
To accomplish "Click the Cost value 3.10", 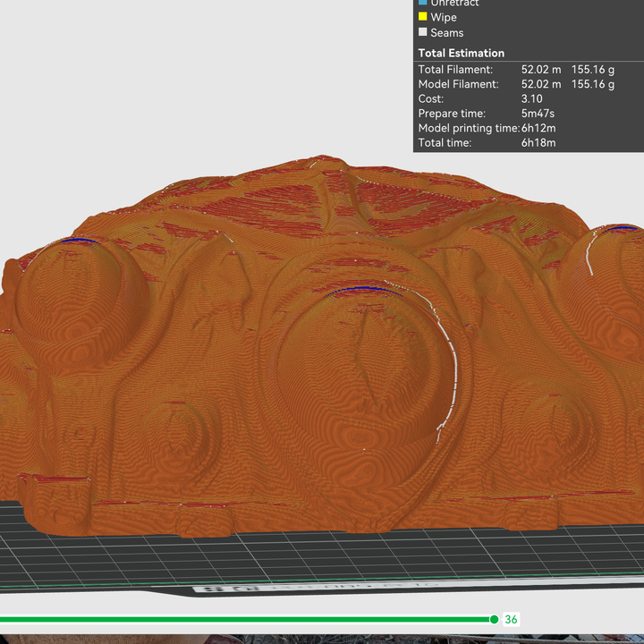I will pos(533,98).
